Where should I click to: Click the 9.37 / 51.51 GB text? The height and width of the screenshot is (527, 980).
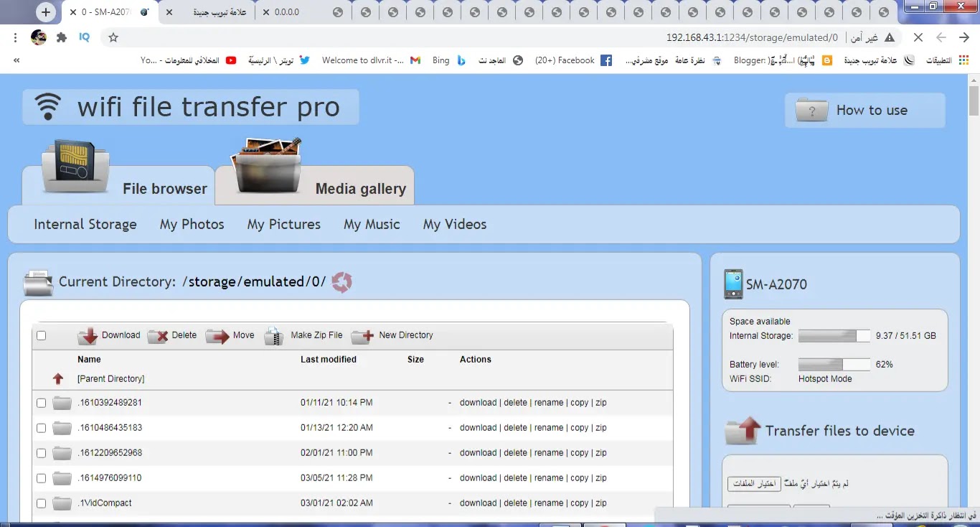(x=905, y=336)
